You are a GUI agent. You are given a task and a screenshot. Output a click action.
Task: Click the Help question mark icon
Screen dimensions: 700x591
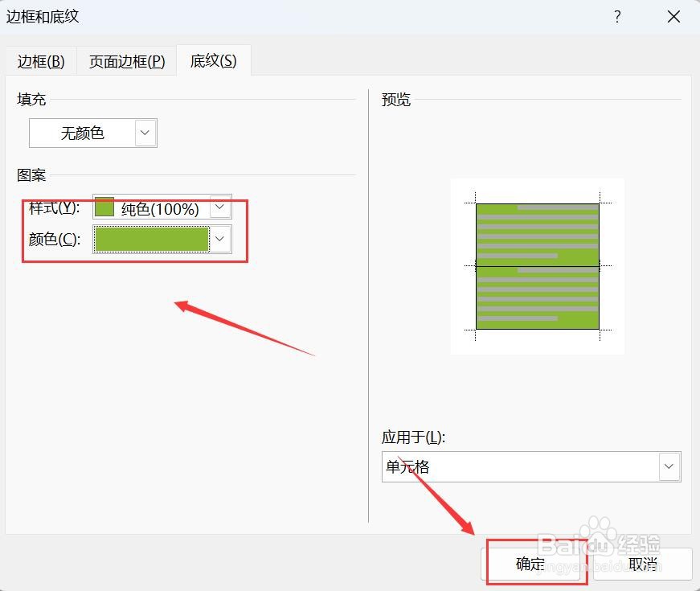[616, 16]
